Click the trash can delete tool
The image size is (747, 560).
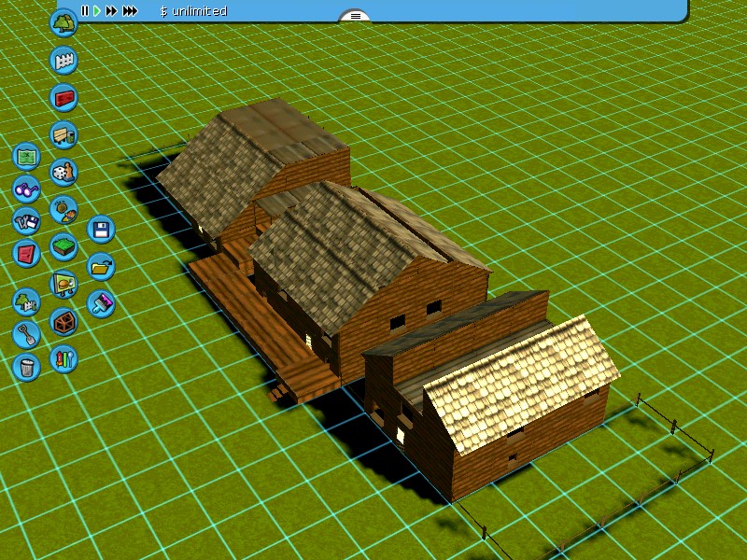coord(26,367)
